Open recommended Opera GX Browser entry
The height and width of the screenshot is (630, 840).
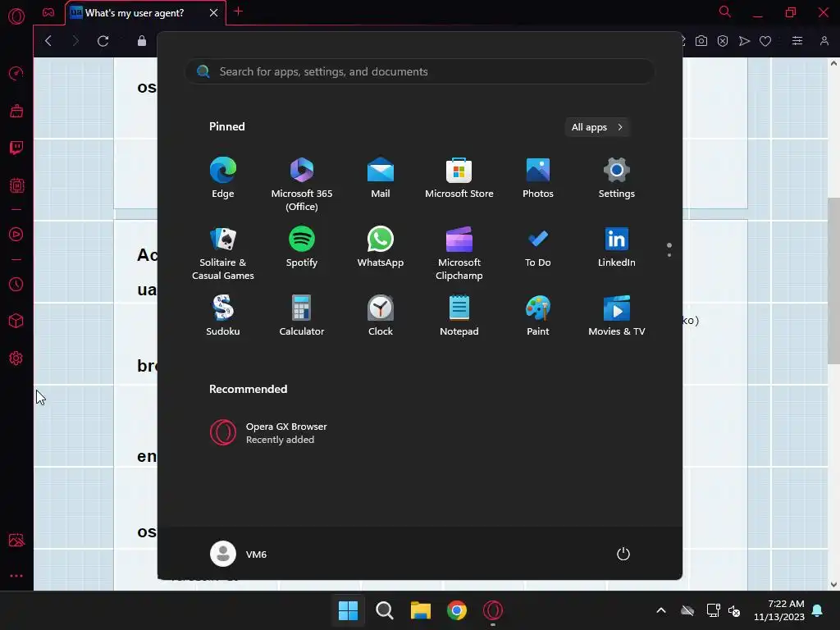coord(268,433)
